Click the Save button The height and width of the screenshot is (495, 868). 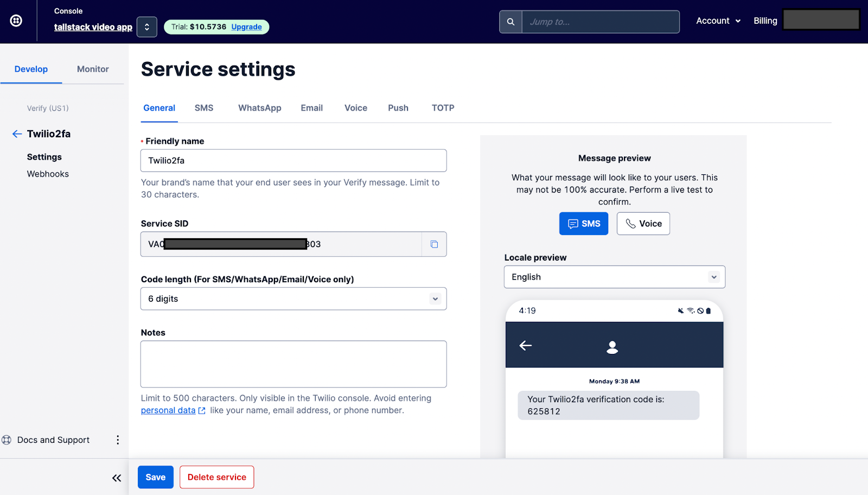click(156, 477)
